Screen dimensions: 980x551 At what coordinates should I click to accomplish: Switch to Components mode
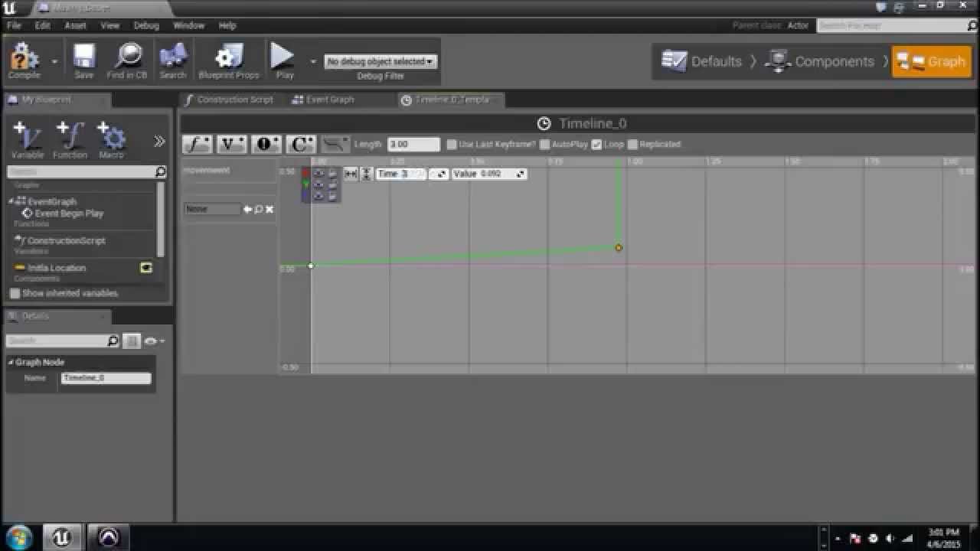pyautogui.click(x=820, y=61)
